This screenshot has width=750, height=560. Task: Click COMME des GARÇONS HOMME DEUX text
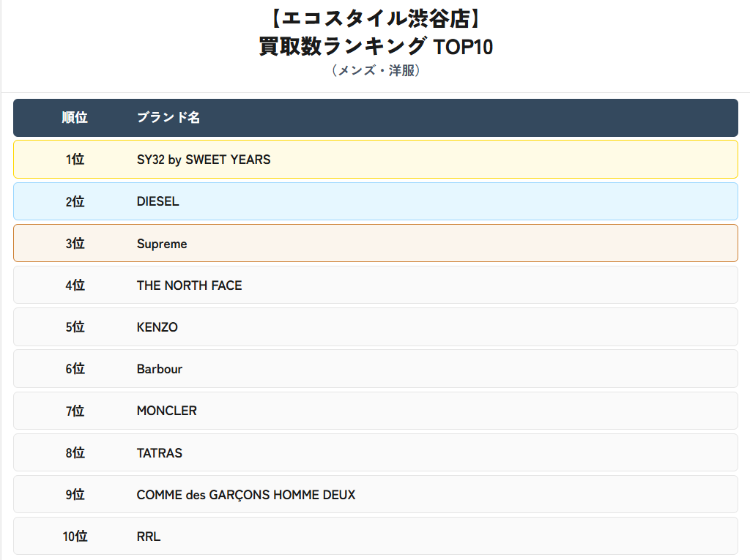(x=246, y=495)
